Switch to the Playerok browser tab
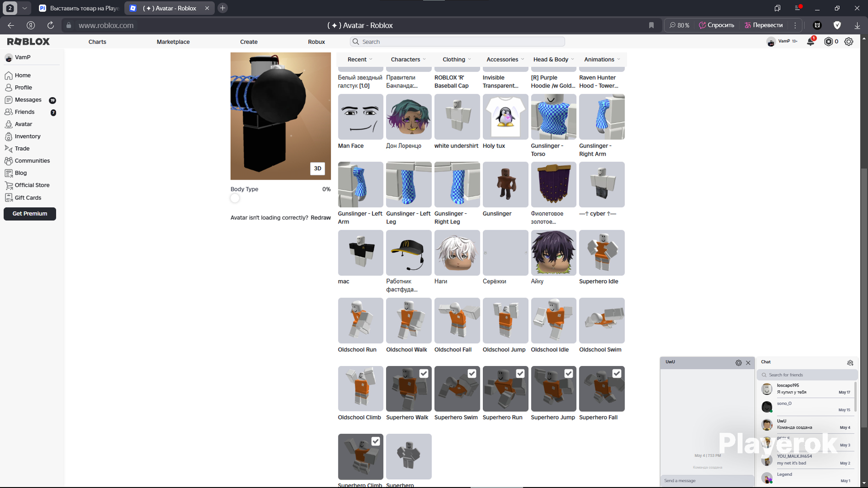This screenshot has height=488, width=868. point(79,8)
